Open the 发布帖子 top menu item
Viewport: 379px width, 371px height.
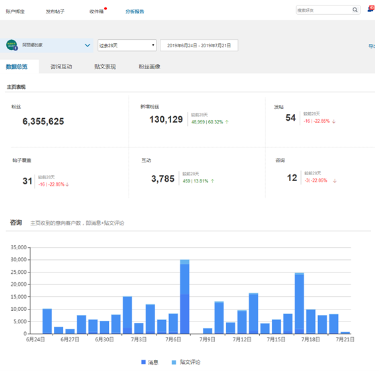(55, 11)
